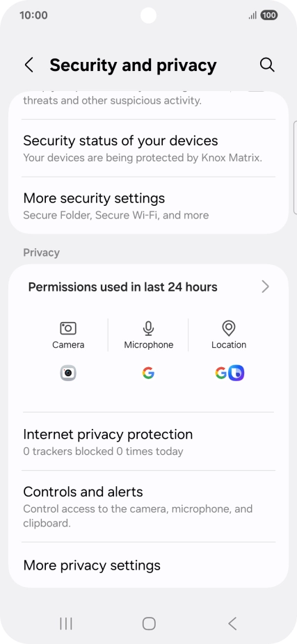Tap the Camera permission icon
This screenshot has width=297, height=644.
(x=68, y=328)
